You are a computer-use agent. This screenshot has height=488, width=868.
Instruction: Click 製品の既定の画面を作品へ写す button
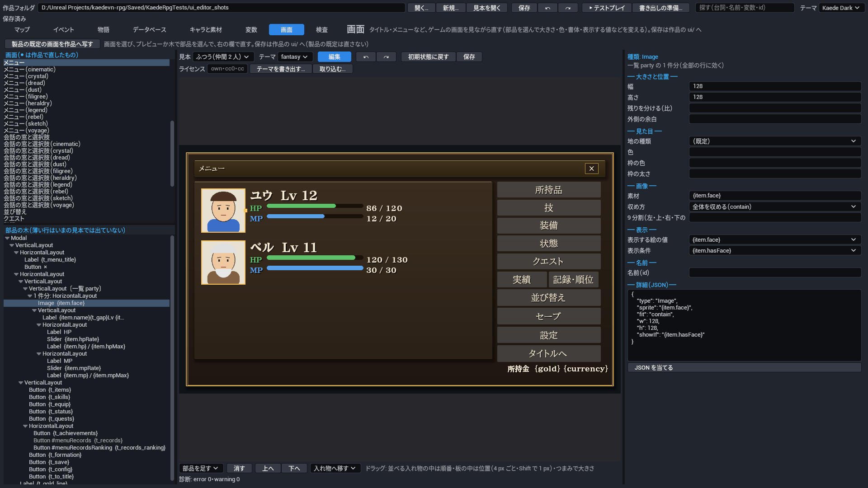tap(52, 44)
